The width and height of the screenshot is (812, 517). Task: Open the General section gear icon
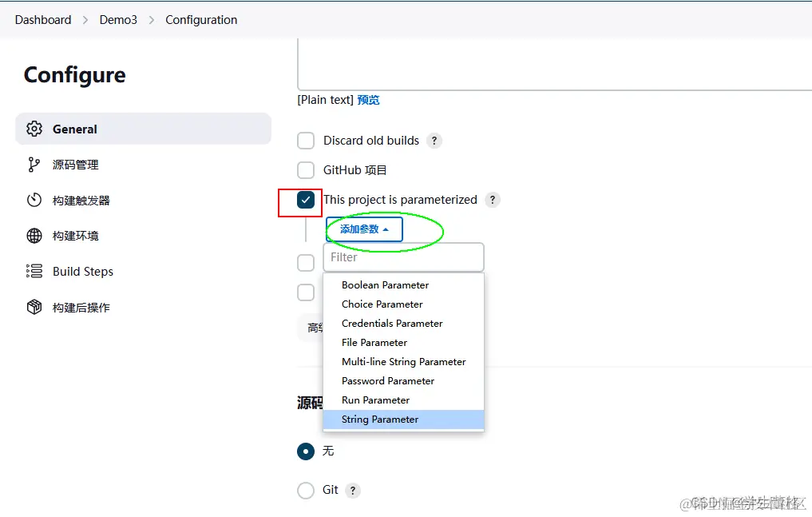coord(34,129)
